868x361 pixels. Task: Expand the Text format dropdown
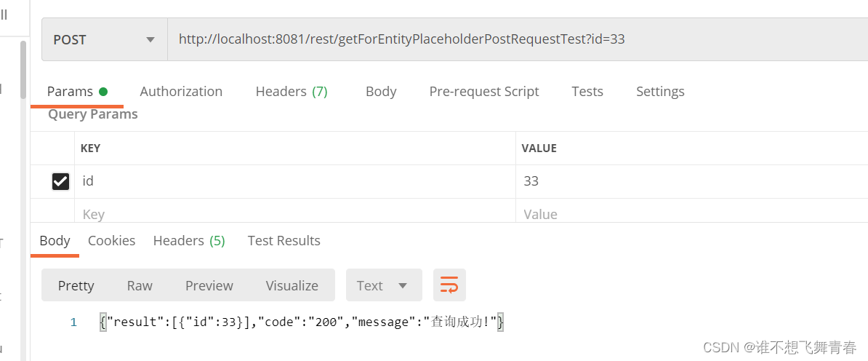(x=384, y=285)
